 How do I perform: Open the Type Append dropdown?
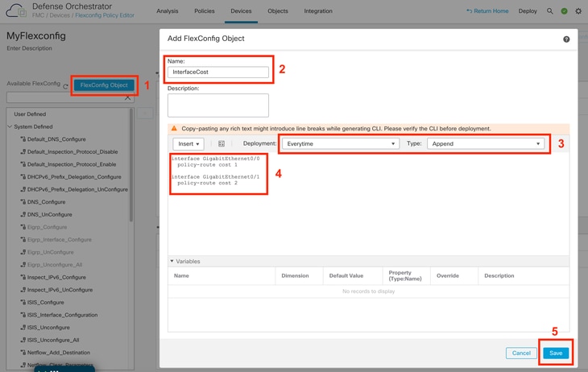486,143
